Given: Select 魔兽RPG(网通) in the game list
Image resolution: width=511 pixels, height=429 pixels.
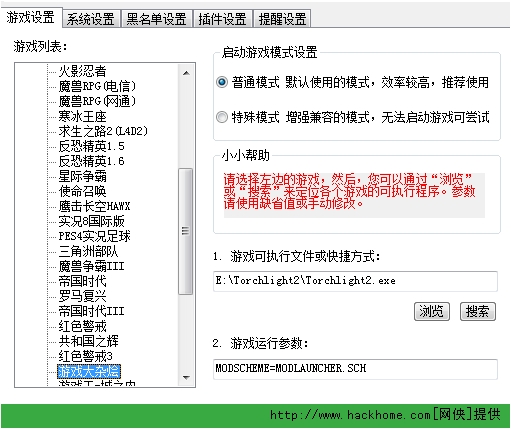Looking at the screenshot, I should [x=97, y=101].
